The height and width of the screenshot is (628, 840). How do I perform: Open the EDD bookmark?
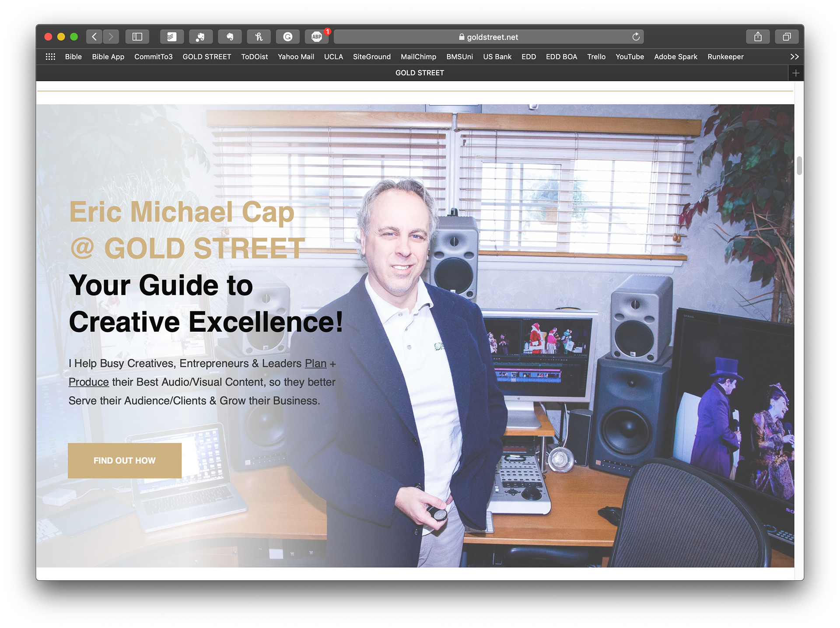pyautogui.click(x=529, y=56)
